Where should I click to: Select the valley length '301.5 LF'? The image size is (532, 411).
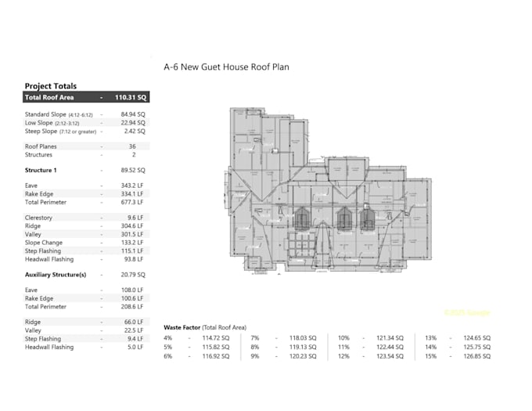pos(132,234)
